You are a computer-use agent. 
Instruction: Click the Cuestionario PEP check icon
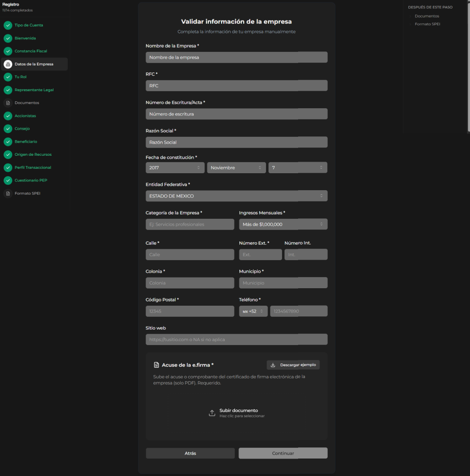(x=8, y=181)
